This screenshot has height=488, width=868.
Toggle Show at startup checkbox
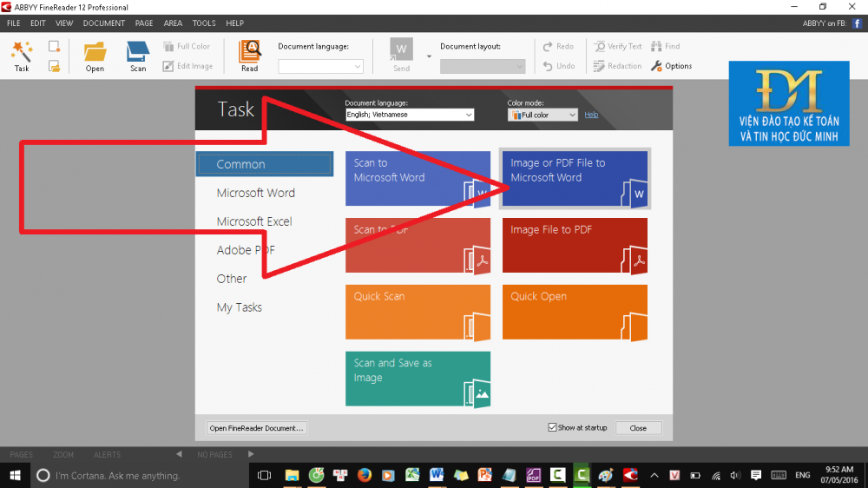point(552,427)
